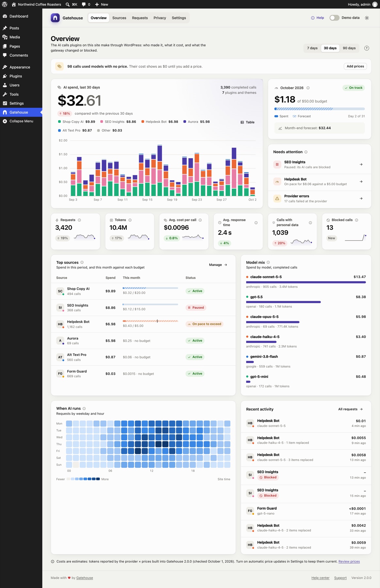Click the info icon beside Tokens metric
Screen dimensions: 380x588
(130, 220)
